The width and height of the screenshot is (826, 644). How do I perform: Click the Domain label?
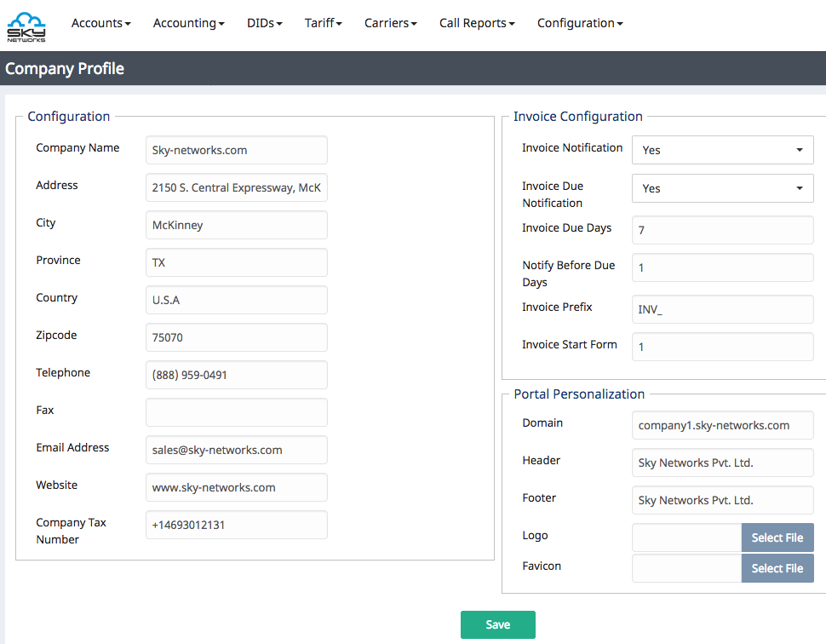point(542,423)
